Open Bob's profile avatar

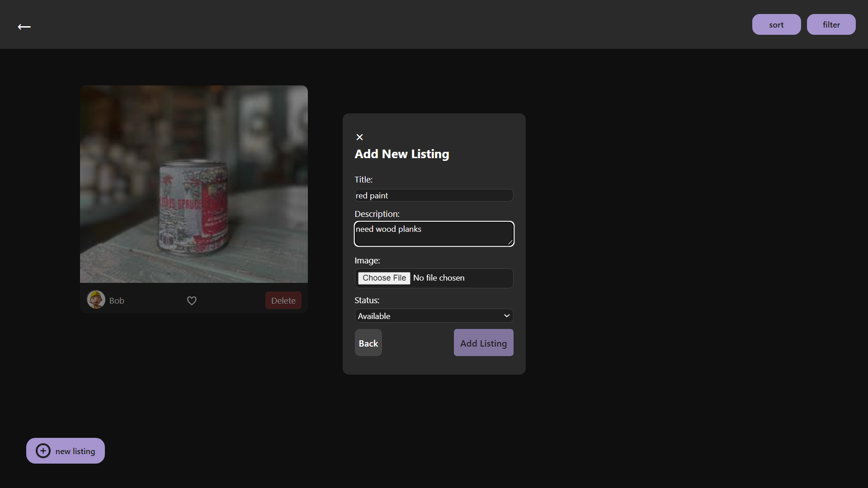(x=96, y=300)
